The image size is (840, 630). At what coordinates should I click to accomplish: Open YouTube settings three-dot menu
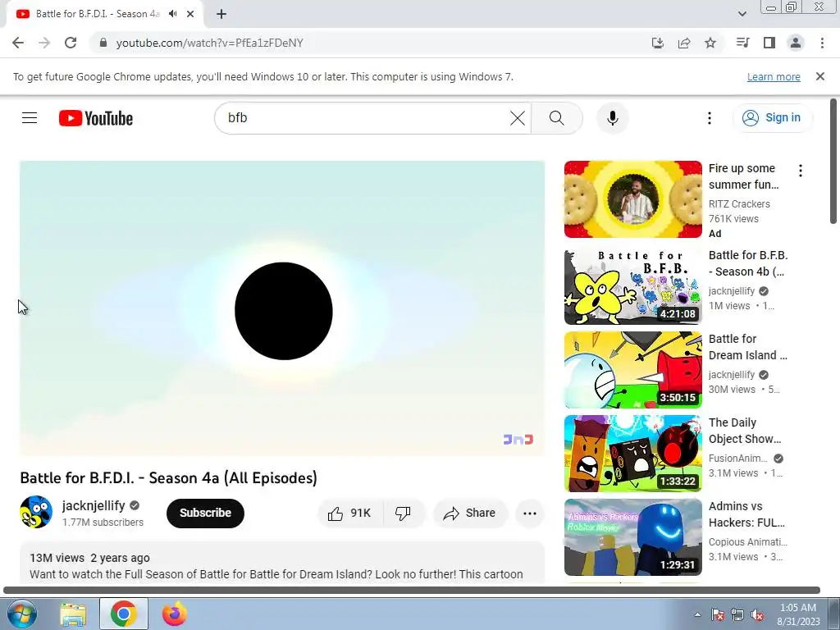point(710,118)
